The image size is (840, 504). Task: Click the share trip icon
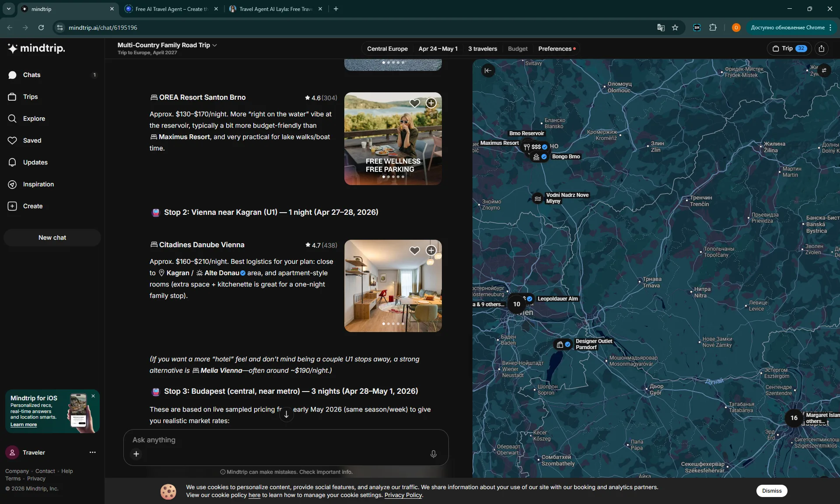pyautogui.click(x=822, y=49)
